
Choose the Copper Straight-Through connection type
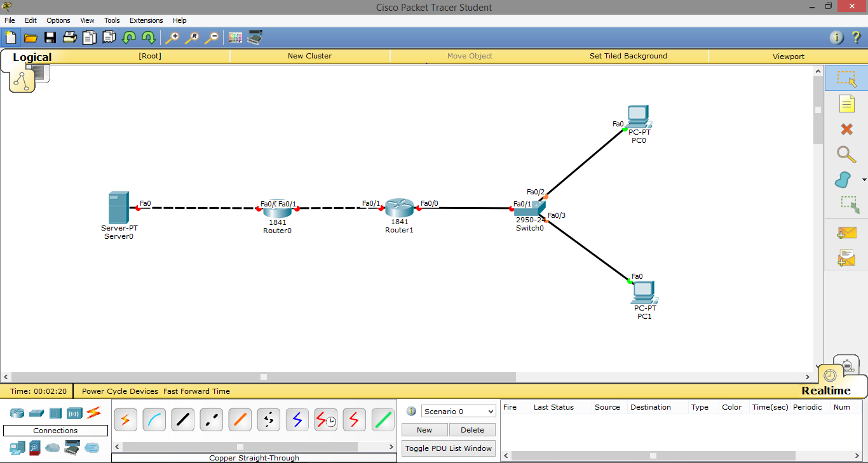coord(183,419)
